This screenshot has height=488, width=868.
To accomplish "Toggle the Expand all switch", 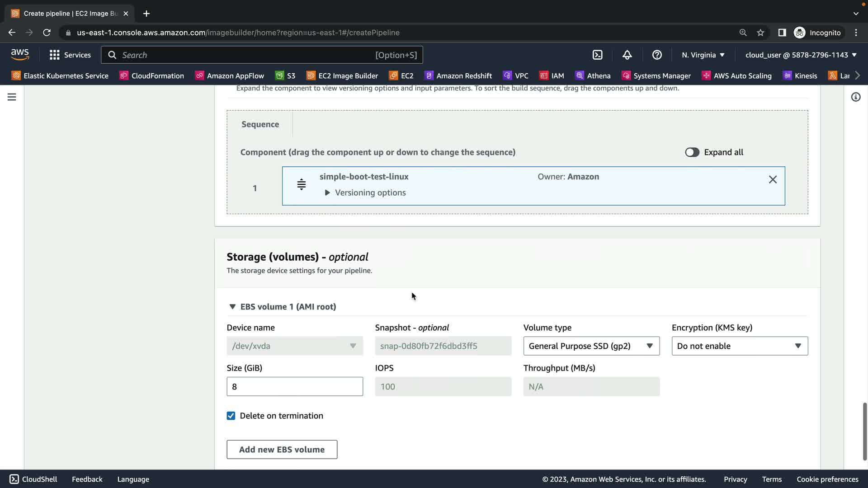I will [x=692, y=152].
